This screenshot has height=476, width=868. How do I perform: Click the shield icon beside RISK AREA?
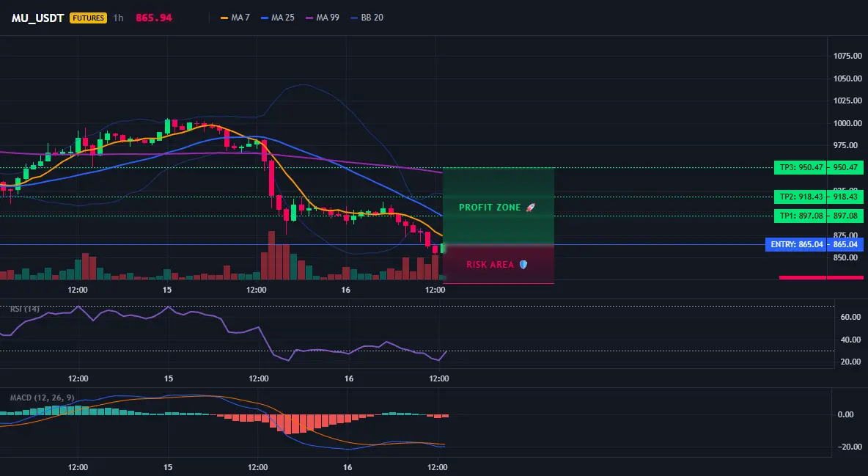tap(523, 265)
